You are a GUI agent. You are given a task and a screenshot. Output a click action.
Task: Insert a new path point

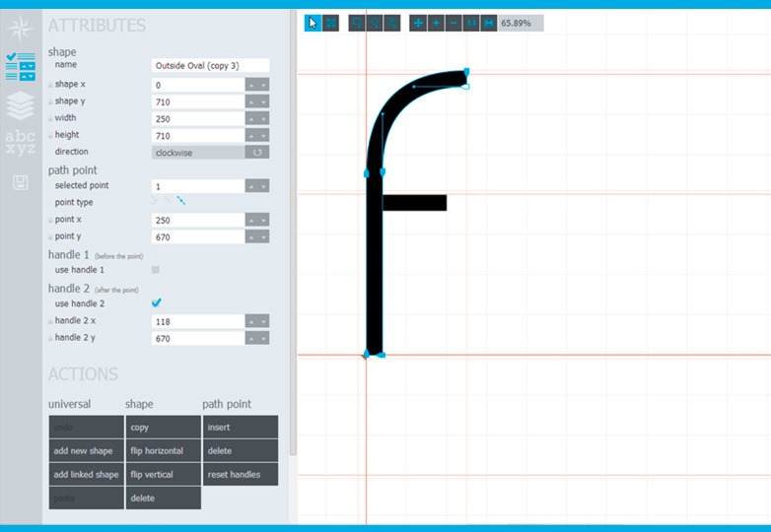pyautogui.click(x=241, y=427)
